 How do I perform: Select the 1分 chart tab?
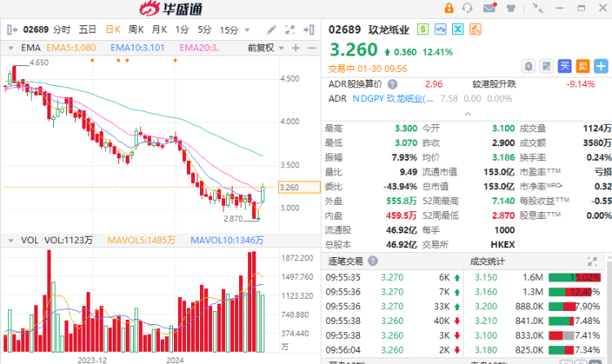182,29
